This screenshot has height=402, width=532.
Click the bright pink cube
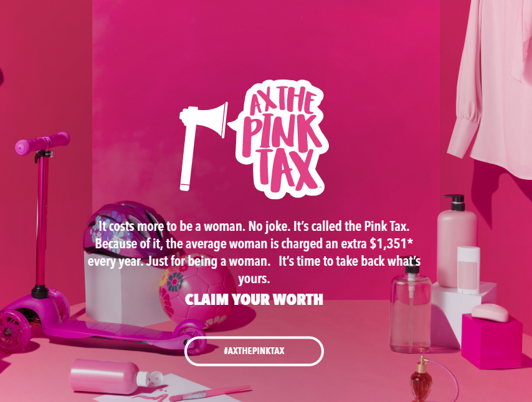point(492,342)
